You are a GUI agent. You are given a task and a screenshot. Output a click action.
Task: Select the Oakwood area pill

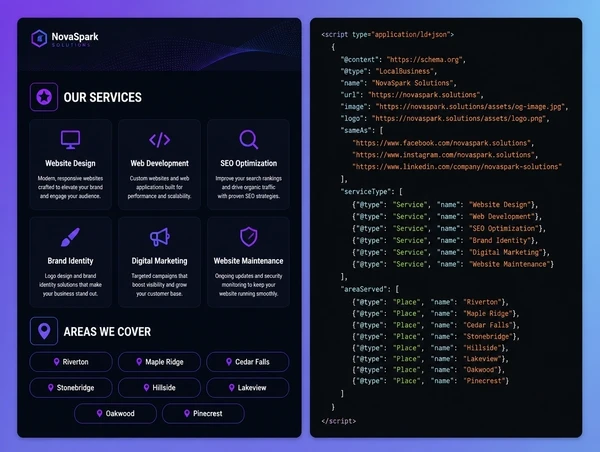pyautogui.click(x=116, y=413)
